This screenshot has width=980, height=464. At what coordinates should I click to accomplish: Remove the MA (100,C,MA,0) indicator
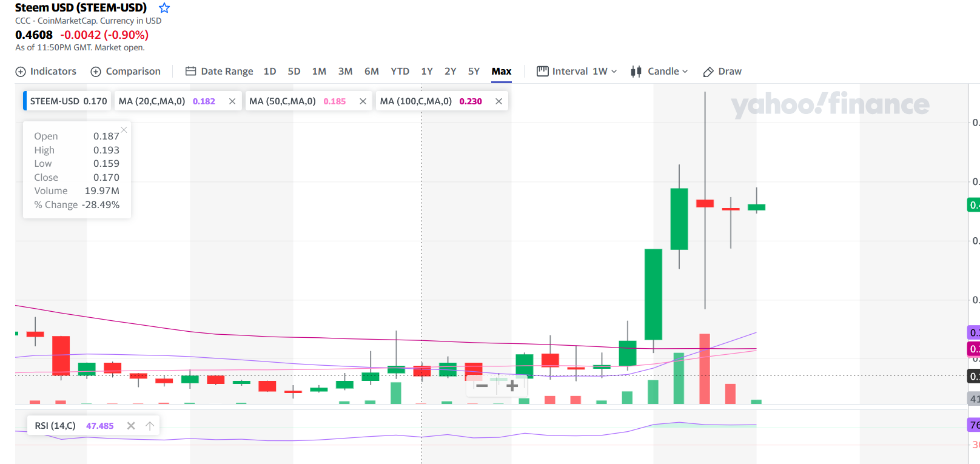(x=499, y=101)
